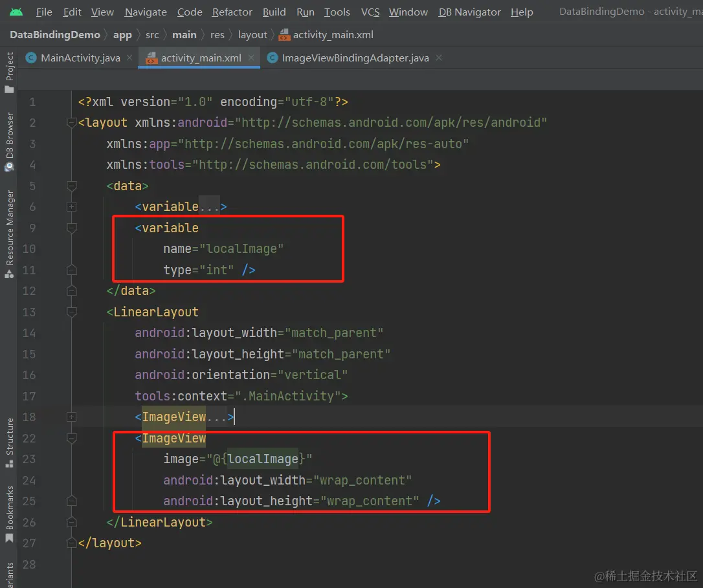Click the closing </data> tag
This screenshot has height=588, width=703.
(x=131, y=291)
